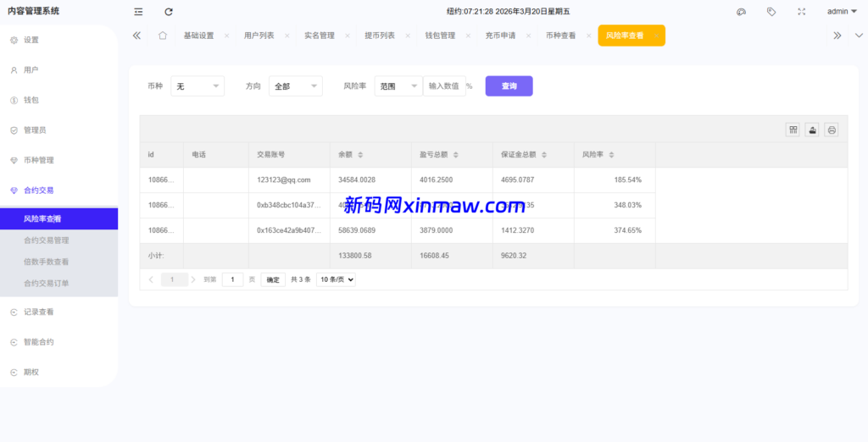This screenshot has width=868, height=442.
Task: Collapse the 合约交易 sidebar menu
Action: (58, 191)
